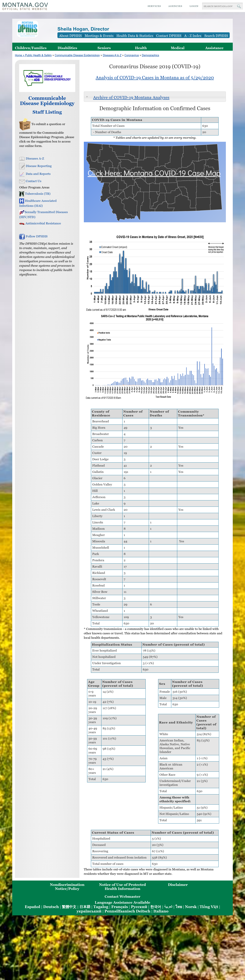245x980 pixels.
Task: Click the Contact Us envelope icon
Action: (22, 181)
